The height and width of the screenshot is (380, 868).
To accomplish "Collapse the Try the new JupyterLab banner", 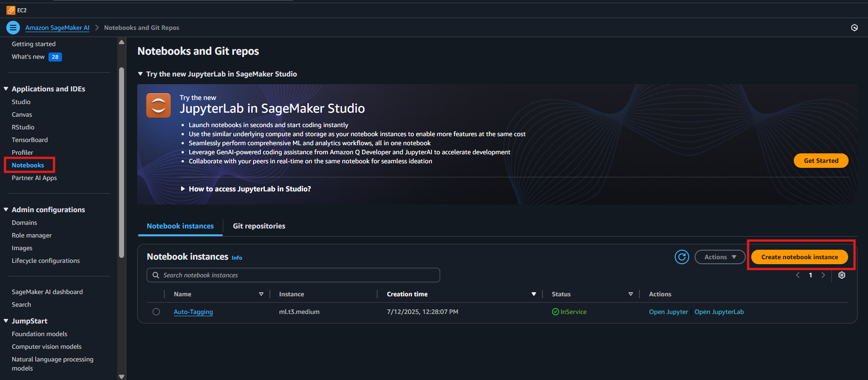I will 140,74.
